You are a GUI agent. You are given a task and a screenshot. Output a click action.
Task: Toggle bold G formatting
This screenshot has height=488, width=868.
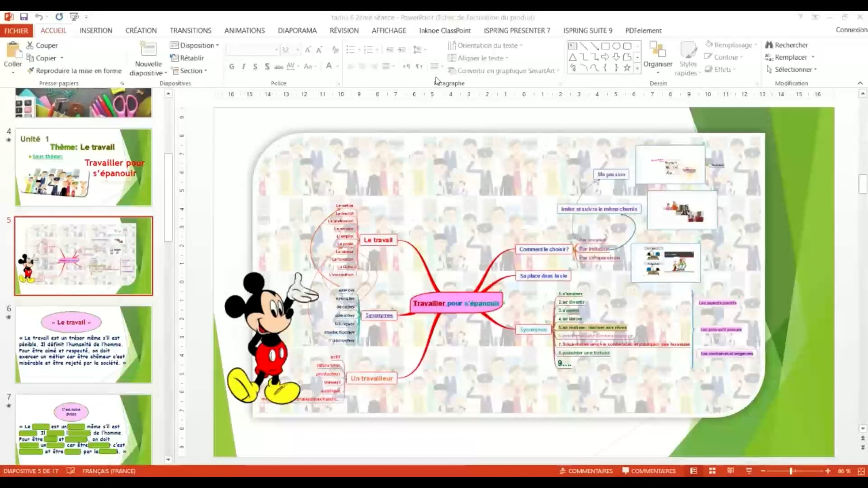[231, 66]
